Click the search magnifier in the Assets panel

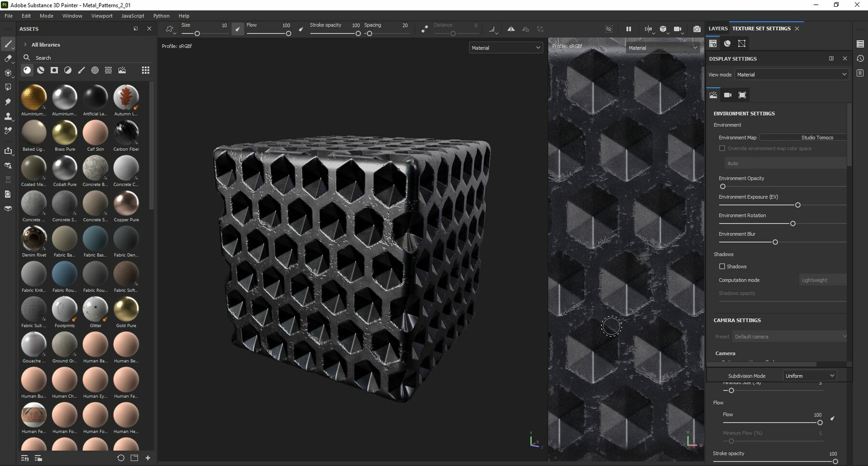pyautogui.click(x=27, y=57)
